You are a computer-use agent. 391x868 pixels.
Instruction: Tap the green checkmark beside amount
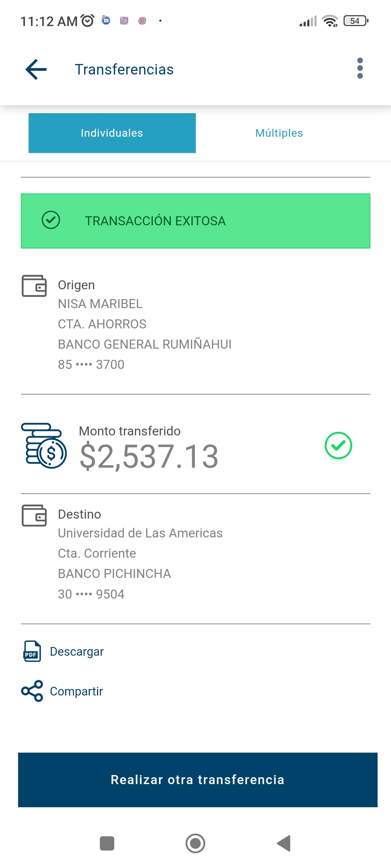(x=338, y=446)
